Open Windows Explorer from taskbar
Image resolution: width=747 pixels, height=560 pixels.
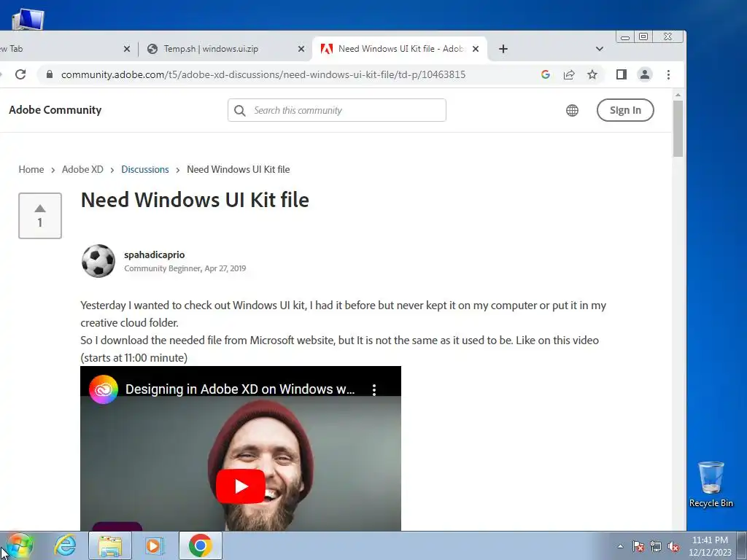(110, 545)
